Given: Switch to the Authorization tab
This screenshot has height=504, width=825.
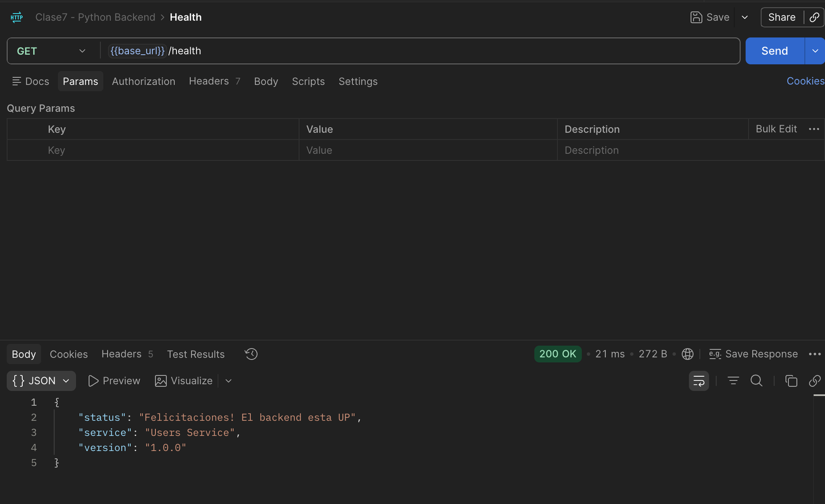Looking at the screenshot, I should click(x=143, y=81).
